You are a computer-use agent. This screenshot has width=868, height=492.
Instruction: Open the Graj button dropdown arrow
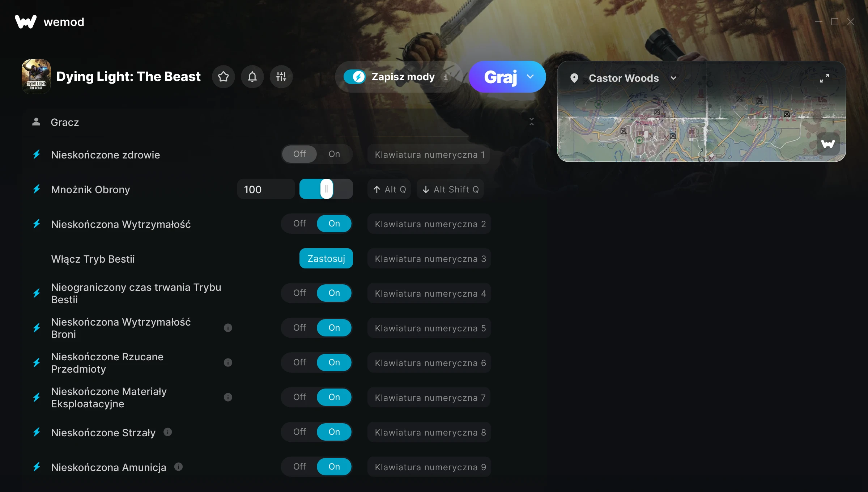pyautogui.click(x=530, y=77)
